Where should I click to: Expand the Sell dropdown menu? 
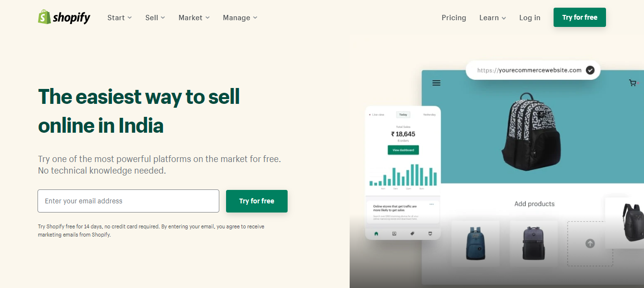[x=155, y=18]
